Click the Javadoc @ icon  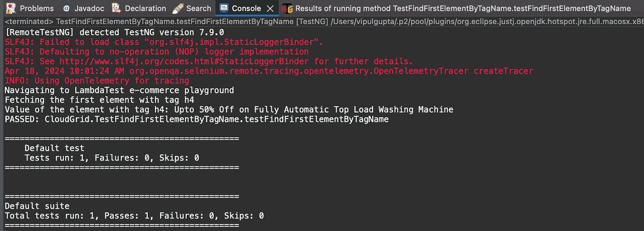[66, 8]
